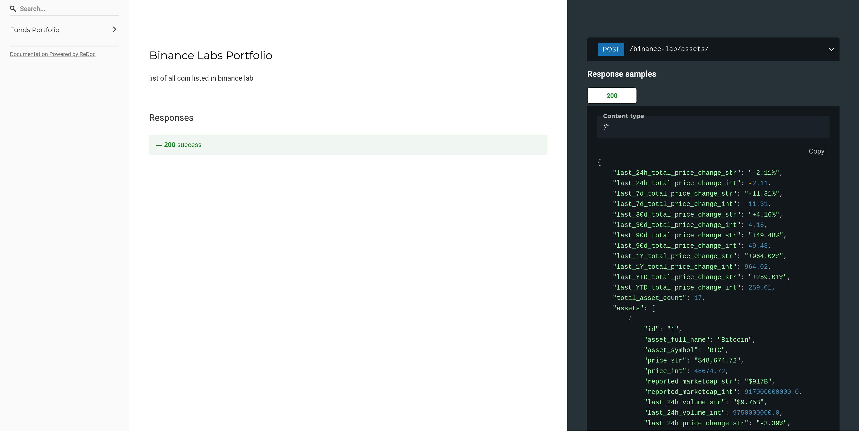
Task: Click the blue POST method badge
Action: [611, 49]
